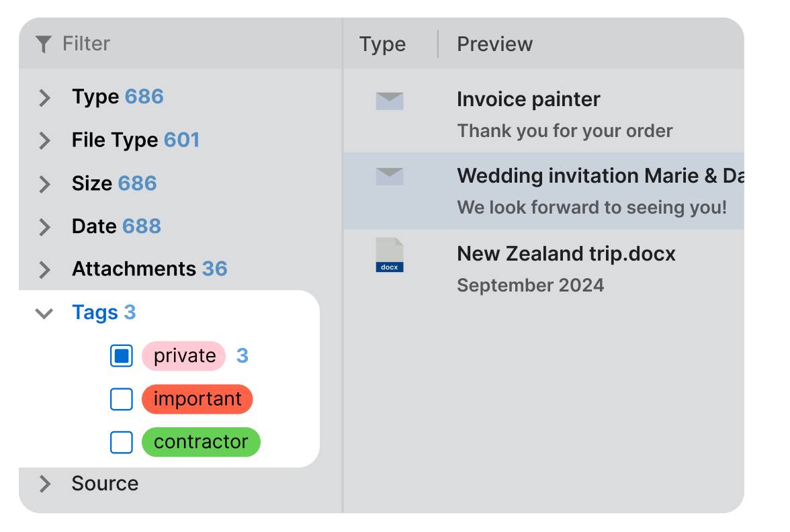Expand the Date filter chevron
The height and width of the screenshot is (532, 790).
pyautogui.click(x=45, y=227)
